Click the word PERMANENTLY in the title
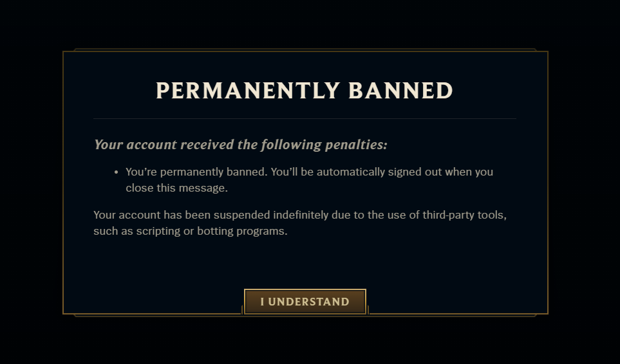620x364 pixels. tap(248, 91)
